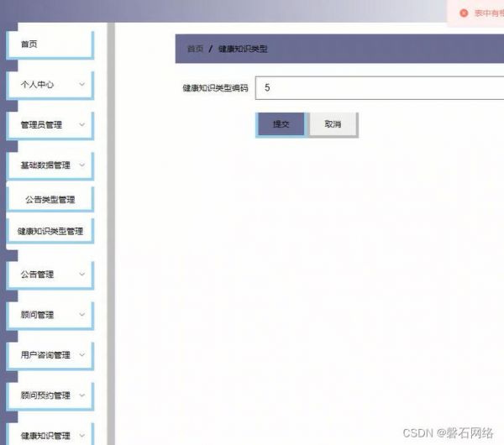This screenshot has width=504, height=445.
Task: Expand the 健康知识管理 dropdown arrow
Action: point(81,435)
